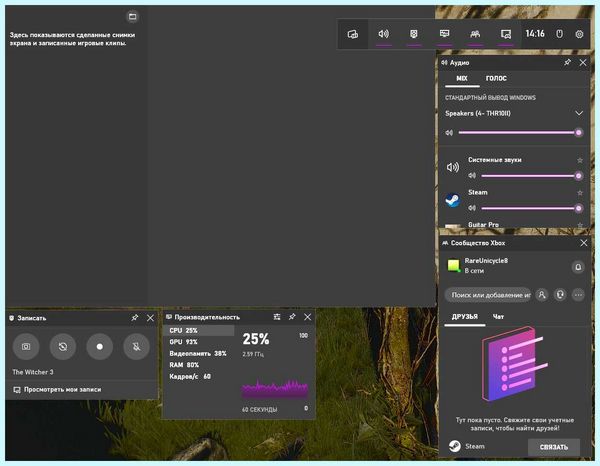This screenshot has height=466, width=600.
Task: Favorite Системные звуки with star icon
Action: click(x=580, y=160)
